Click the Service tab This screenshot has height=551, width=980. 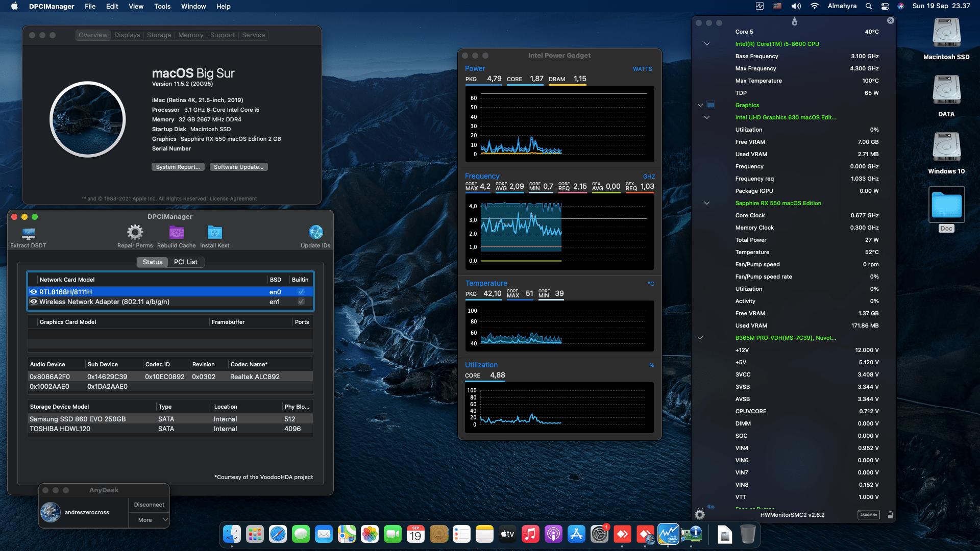point(254,35)
